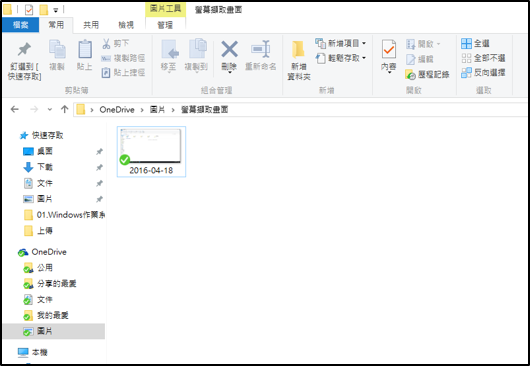Image resolution: width=530 pixels, height=366 pixels.
Task: Click Select all (全選)
Action: [x=475, y=43]
